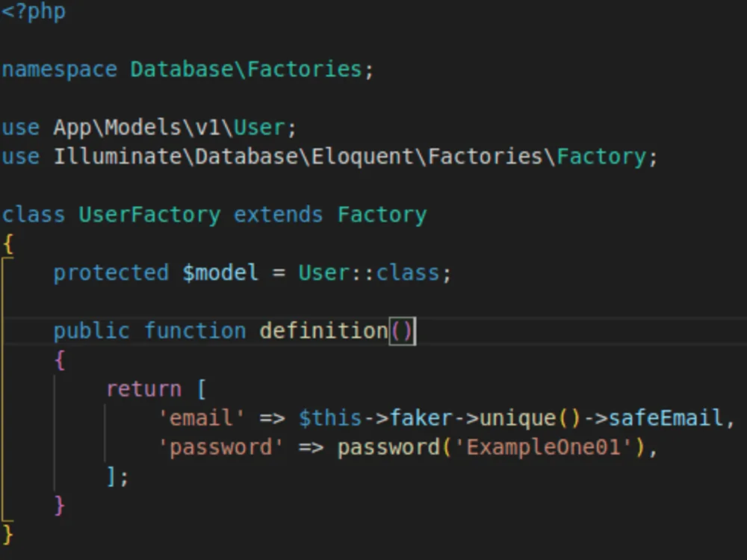Click the 'function' keyword

pos(195,331)
